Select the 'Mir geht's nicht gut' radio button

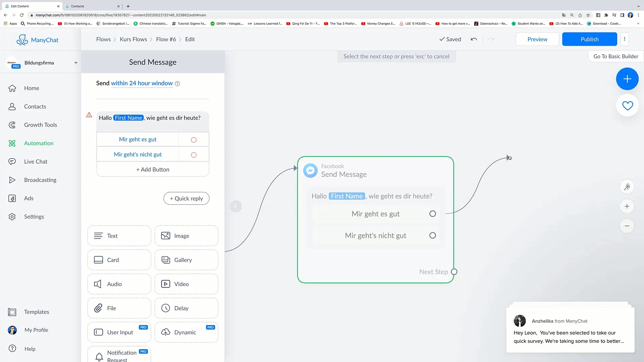tap(193, 154)
